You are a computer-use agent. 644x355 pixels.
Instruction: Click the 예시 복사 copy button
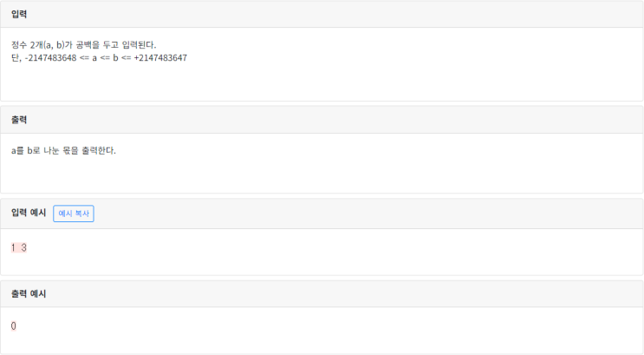click(x=74, y=214)
